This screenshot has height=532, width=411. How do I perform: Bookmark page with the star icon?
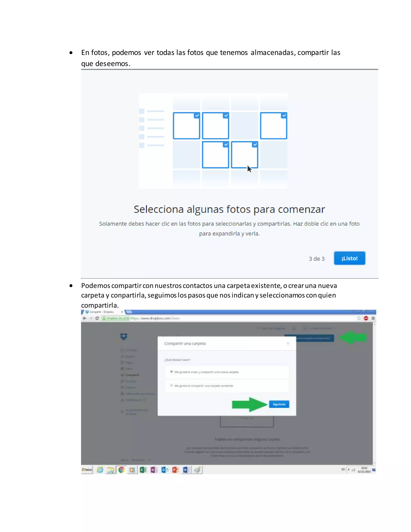pyautogui.click(x=359, y=318)
